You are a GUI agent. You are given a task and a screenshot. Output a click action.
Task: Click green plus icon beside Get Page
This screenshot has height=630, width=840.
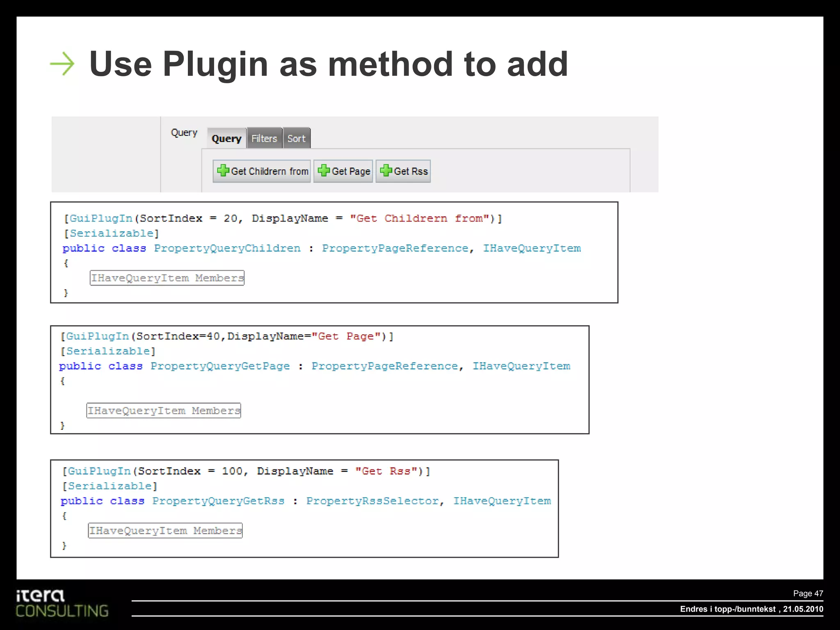324,171
